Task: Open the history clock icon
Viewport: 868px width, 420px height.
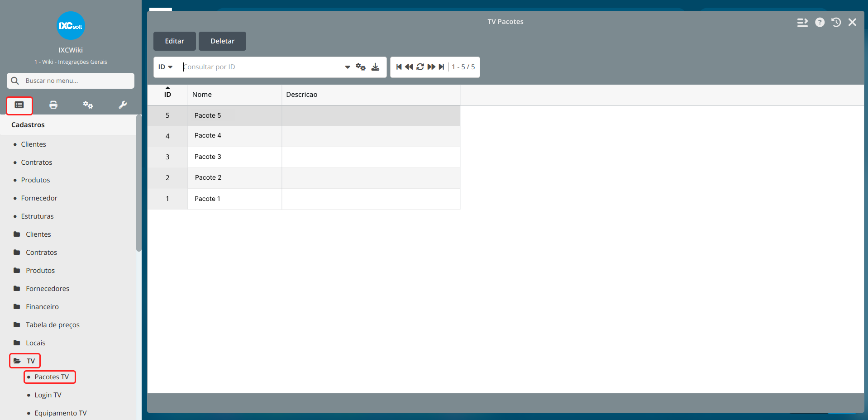Action: 836,22
